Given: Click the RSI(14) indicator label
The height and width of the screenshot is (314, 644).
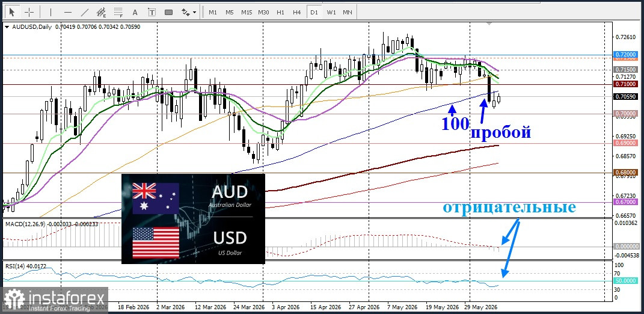Looking at the screenshot, I should click(x=15, y=266).
